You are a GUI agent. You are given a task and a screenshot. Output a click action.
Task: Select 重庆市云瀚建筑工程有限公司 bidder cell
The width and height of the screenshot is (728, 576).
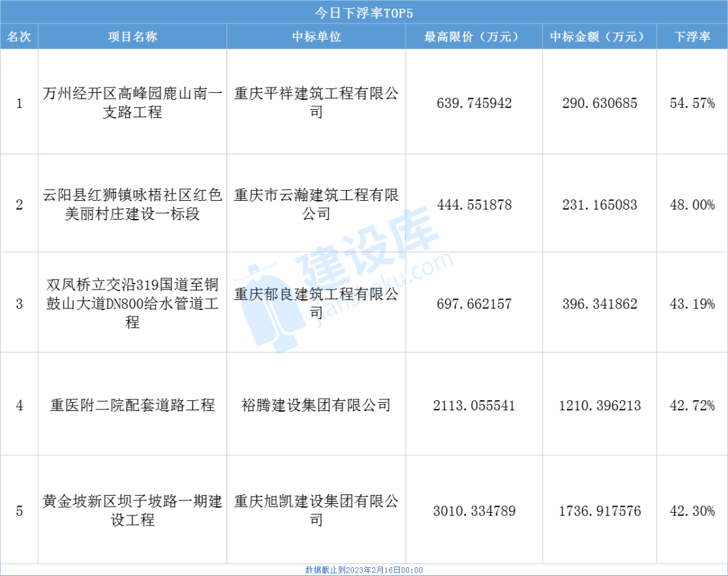coord(315,204)
